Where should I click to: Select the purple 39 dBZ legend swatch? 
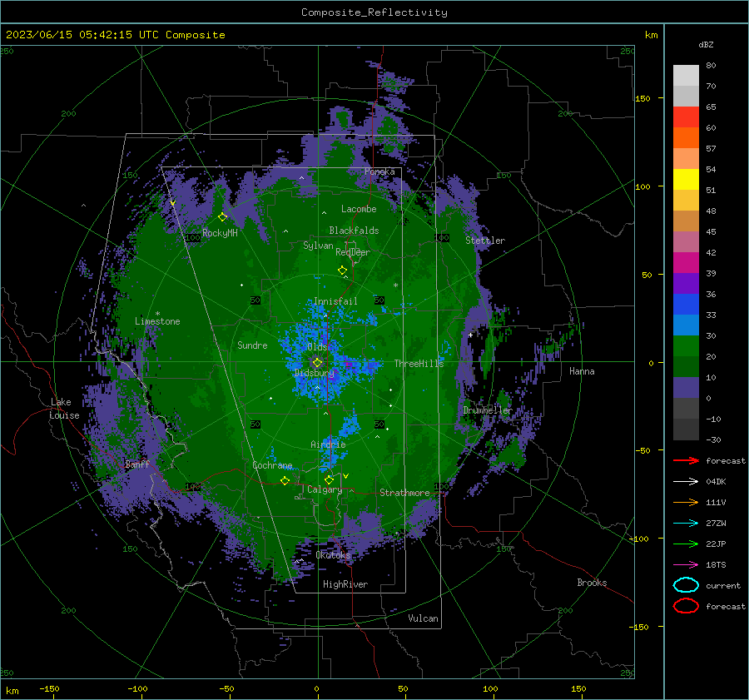tap(686, 283)
